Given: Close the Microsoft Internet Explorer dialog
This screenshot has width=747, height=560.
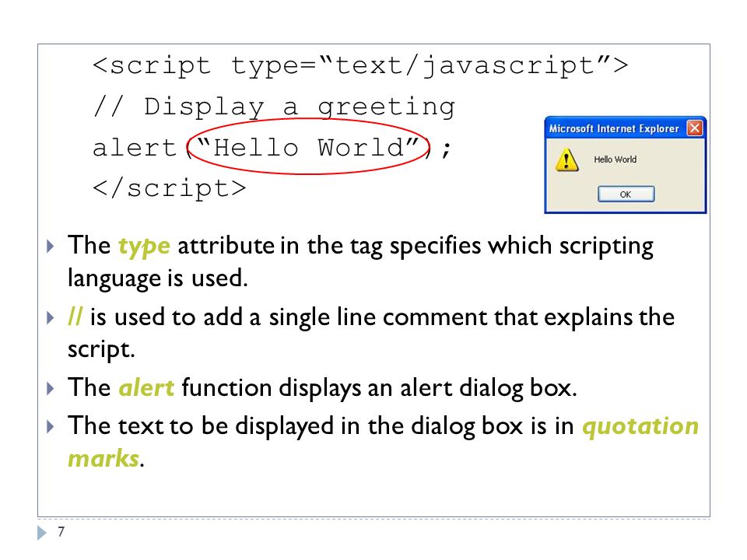Looking at the screenshot, I should click(x=695, y=128).
